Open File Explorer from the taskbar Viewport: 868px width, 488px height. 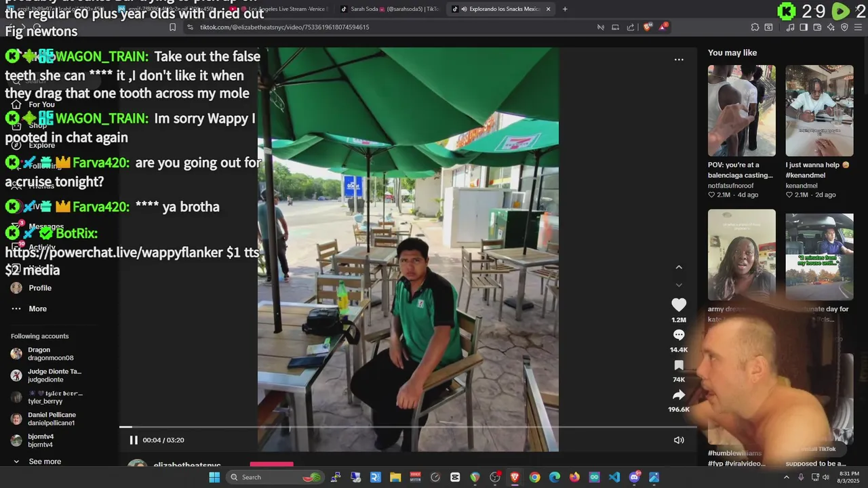[395, 477]
